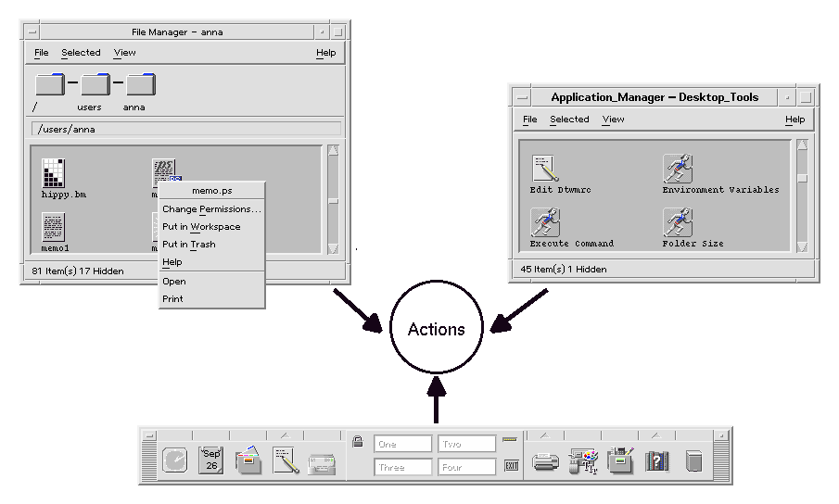Screen dimensions: 839x504
Task: Click the Mailer icon on the front panel
Action: click(321, 462)
